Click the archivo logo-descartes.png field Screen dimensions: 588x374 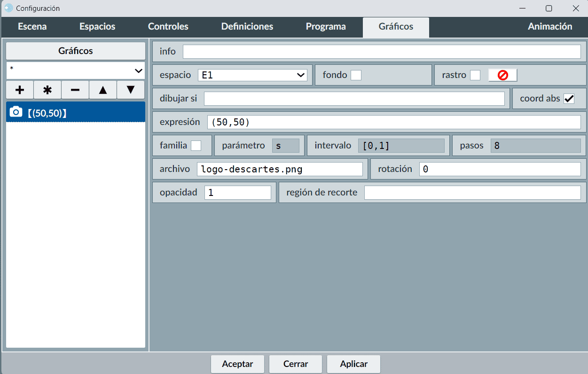click(x=280, y=169)
